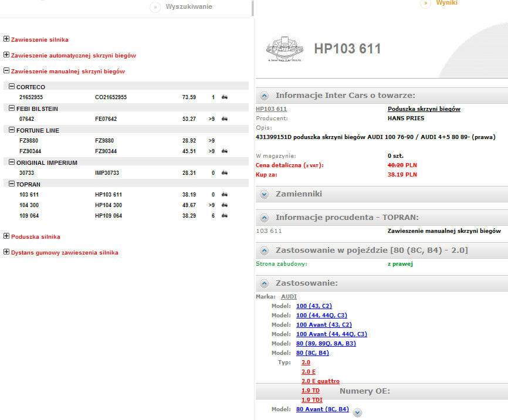Click binoculars icon for FE07642 row

225,118
